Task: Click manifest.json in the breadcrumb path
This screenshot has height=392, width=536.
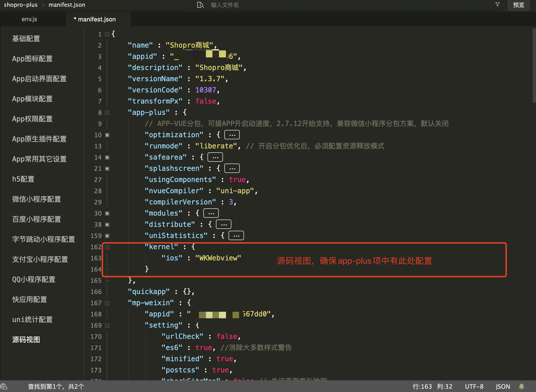Action: tap(67, 5)
